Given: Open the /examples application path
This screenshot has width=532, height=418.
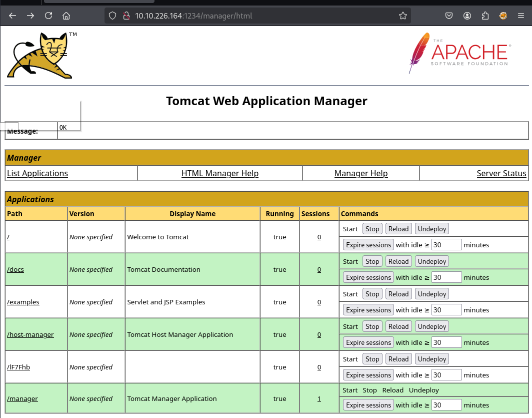Looking at the screenshot, I should point(23,302).
